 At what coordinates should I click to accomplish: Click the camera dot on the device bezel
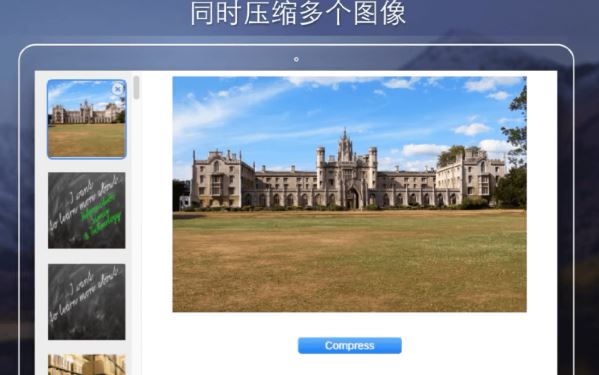pos(296,60)
